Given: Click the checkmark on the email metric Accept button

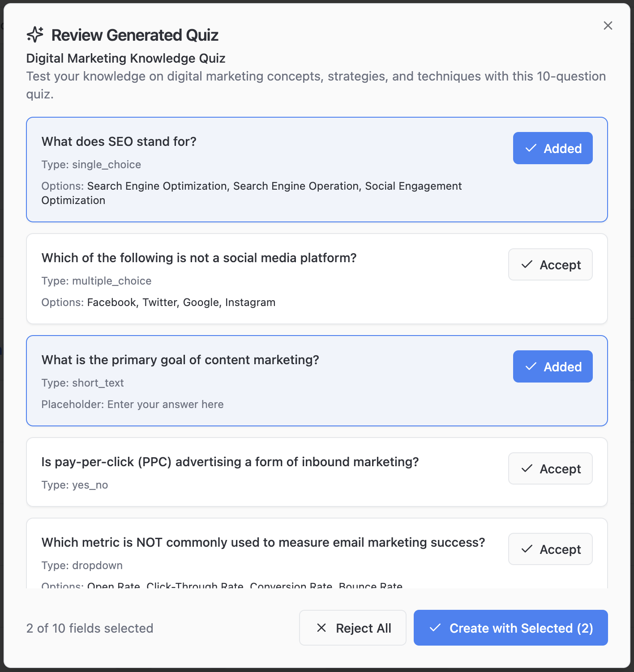Looking at the screenshot, I should tap(527, 549).
